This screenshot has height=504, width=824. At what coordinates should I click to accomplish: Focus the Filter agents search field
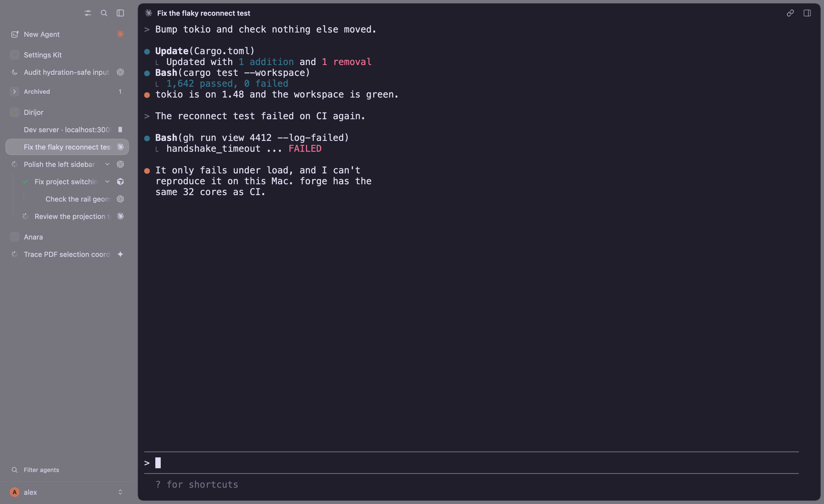(x=67, y=470)
